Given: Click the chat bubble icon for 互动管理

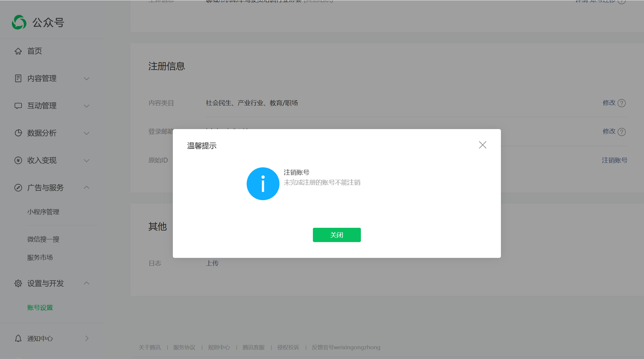Looking at the screenshot, I should point(18,106).
